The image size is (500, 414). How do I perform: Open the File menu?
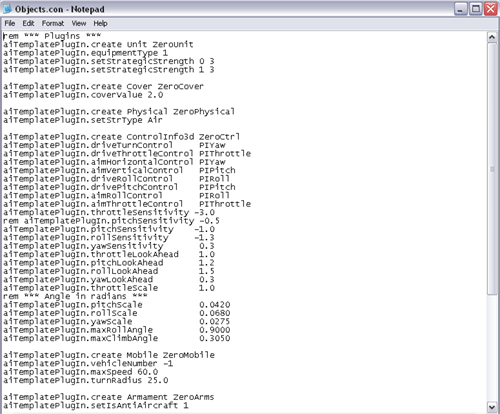click(10, 23)
